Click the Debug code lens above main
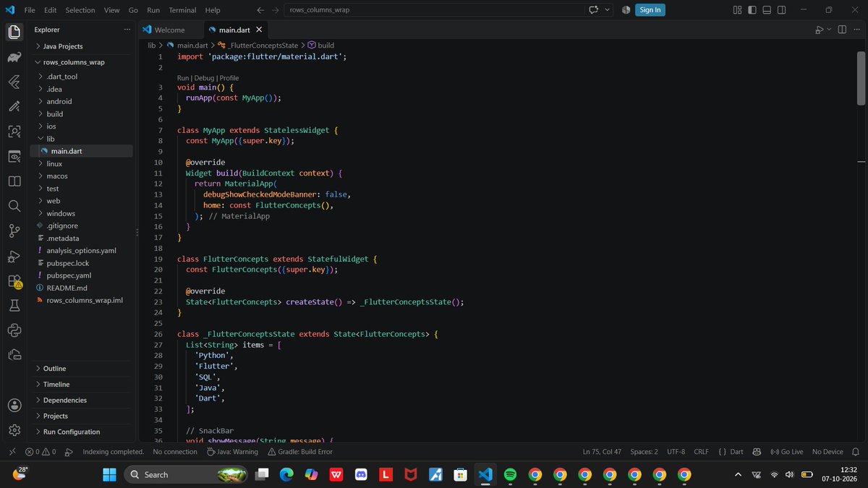This screenshot has height=488, width=868. (x=204, y=78)
